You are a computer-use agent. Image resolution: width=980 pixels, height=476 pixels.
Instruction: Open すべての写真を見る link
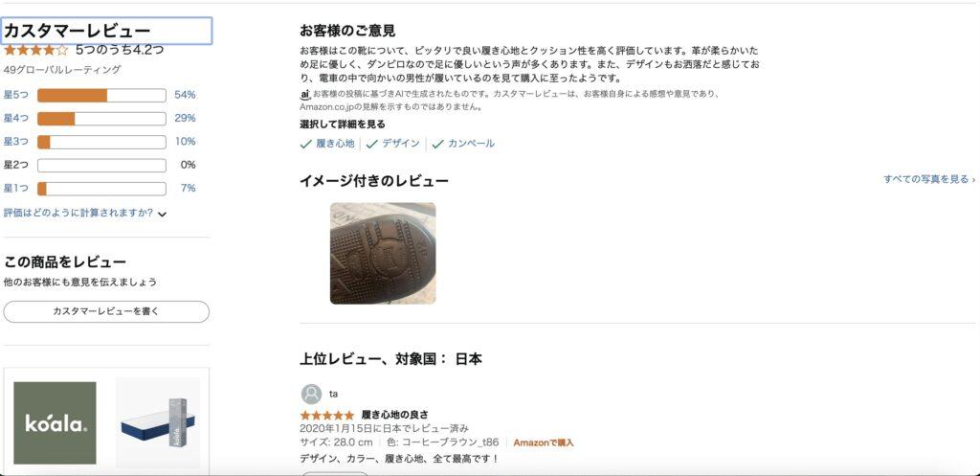tap(929, 179)
